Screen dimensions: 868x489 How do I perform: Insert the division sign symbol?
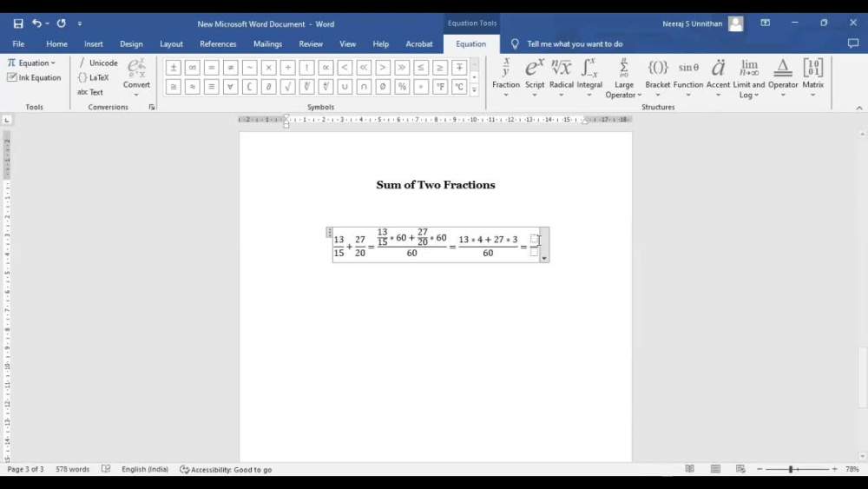tap(287, 68)
